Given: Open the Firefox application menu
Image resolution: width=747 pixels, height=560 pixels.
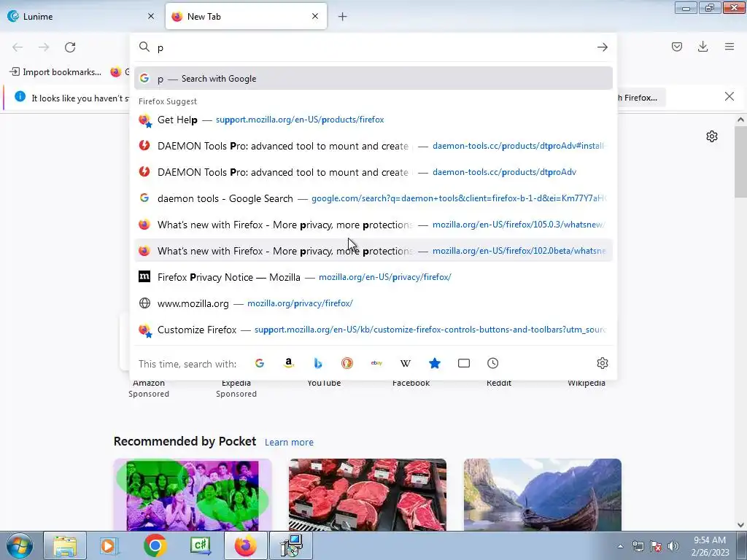Looking at the screenshot, I should [729, 47].
